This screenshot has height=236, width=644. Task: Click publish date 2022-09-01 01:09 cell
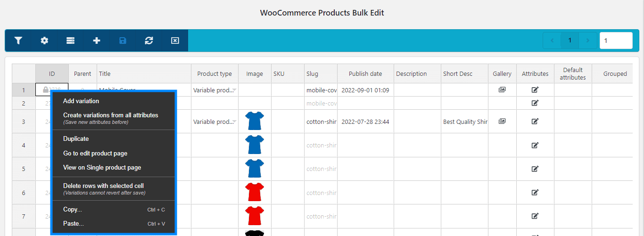(x=365, y=90)
